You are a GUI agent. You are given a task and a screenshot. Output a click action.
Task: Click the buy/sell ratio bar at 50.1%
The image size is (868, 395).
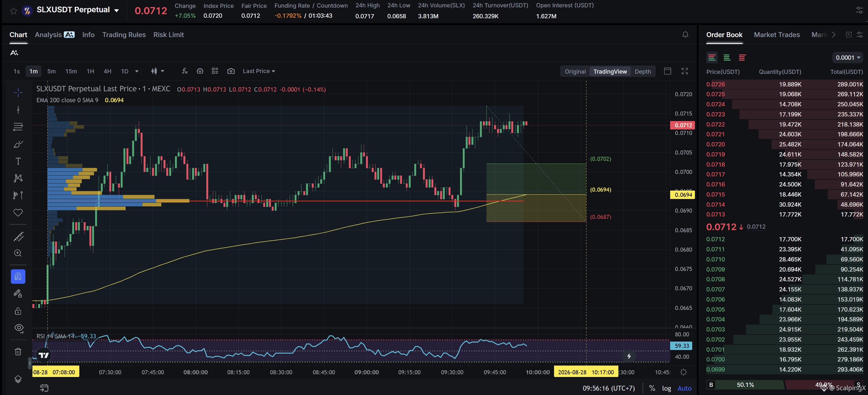pyautogui.click(x=745, y=385)
